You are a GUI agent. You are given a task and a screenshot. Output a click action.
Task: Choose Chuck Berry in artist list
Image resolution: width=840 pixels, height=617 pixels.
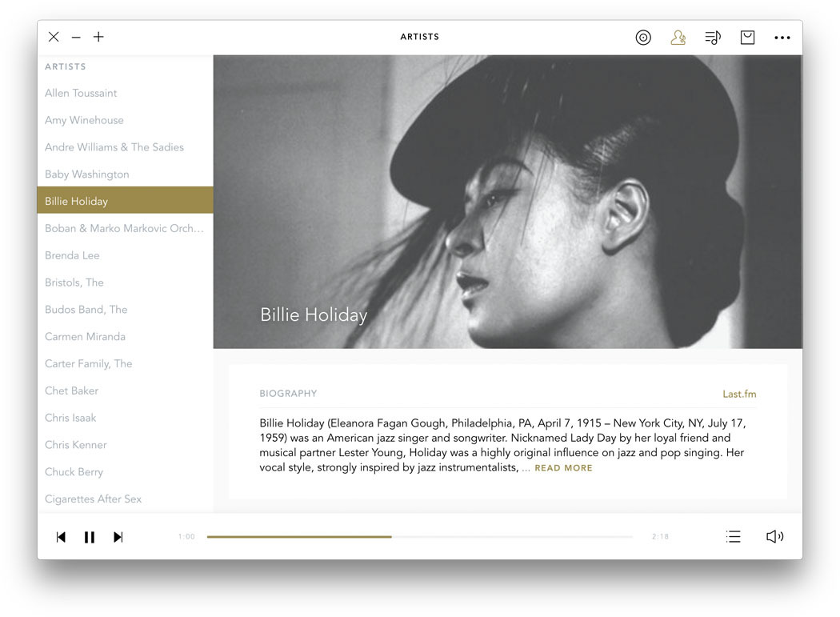(74, 472)
